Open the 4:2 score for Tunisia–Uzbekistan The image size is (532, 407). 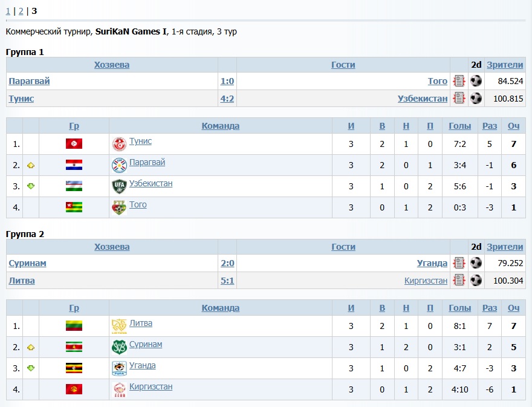(227, 99)
